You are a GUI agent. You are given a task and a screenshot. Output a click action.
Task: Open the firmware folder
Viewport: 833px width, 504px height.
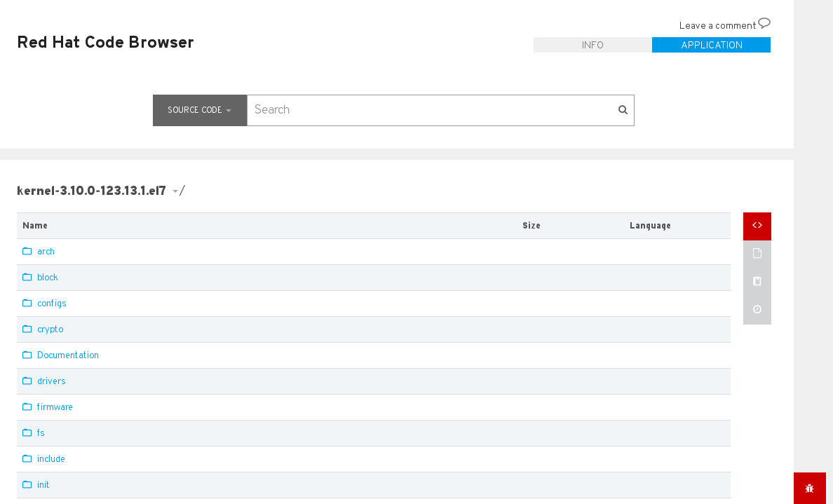pyautogui.click(x=54, y=407)
